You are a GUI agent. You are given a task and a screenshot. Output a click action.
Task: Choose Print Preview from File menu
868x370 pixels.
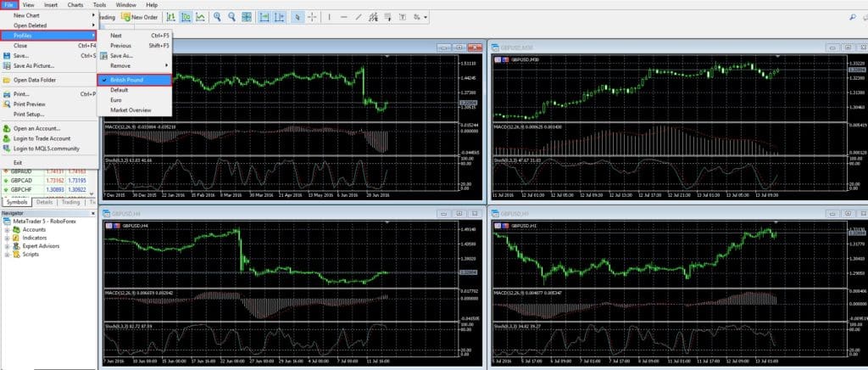coord(49,104)
